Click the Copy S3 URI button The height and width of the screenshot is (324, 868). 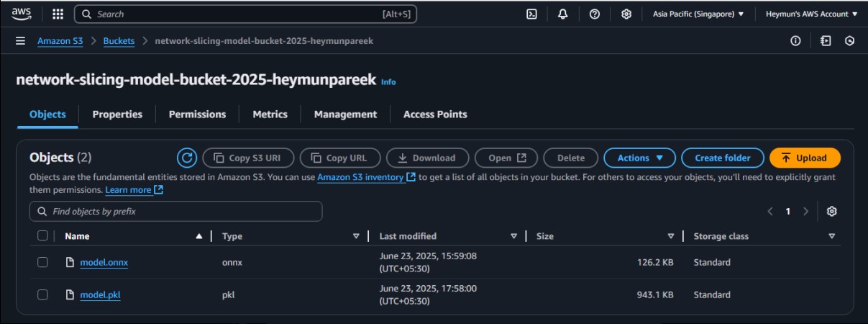click(x=248, y=158)
